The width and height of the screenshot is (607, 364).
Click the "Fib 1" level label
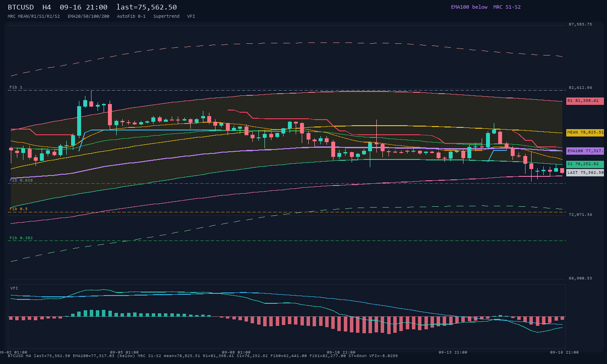pos(16,87)
